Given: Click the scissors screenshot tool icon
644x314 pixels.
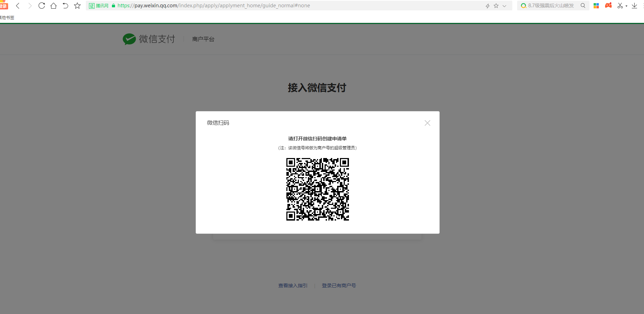Looking at the screenshot, I should [620, 6].
